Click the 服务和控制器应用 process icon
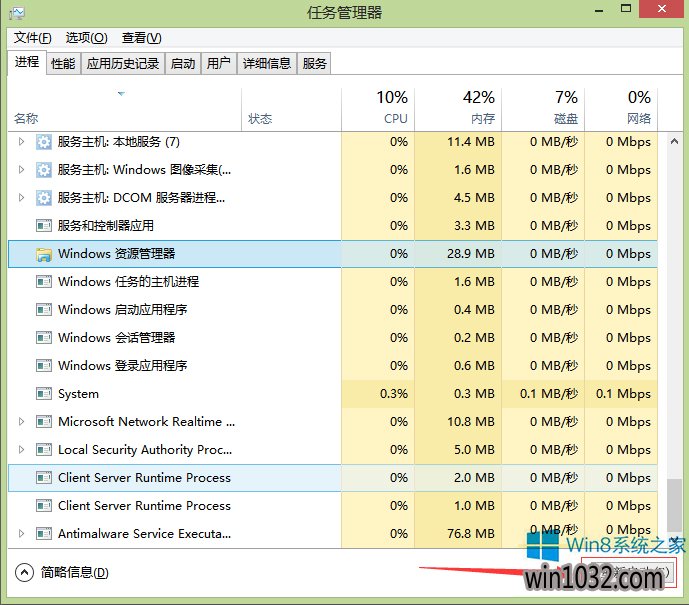This screenshot has width=689, height=605. 44,226
